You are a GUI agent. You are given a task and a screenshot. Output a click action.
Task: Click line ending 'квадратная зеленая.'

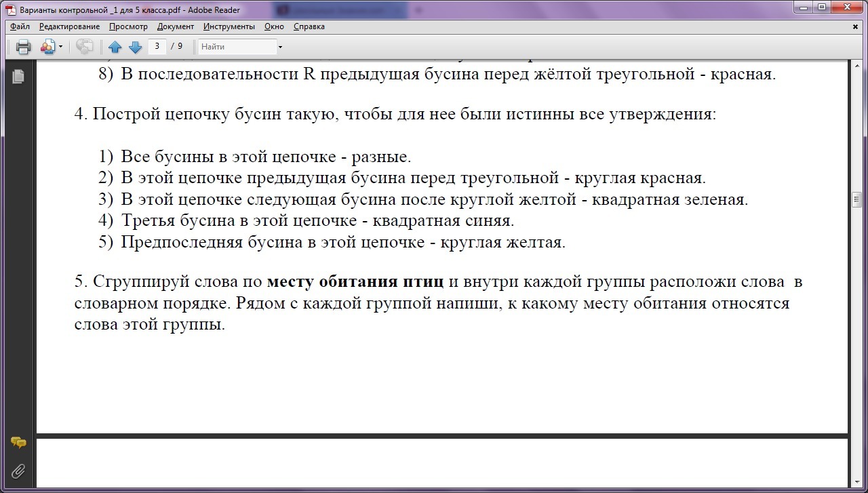(x=434, y=199)
